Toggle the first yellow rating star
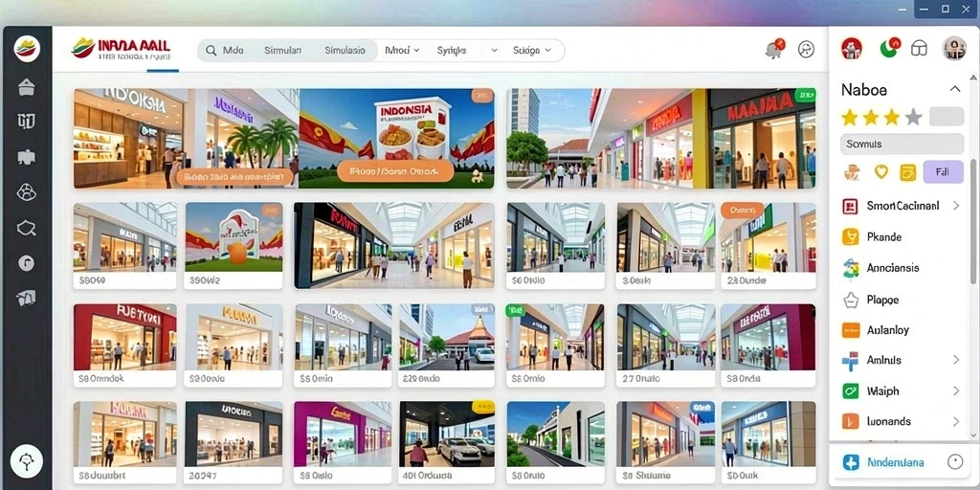 coord(850,117)
